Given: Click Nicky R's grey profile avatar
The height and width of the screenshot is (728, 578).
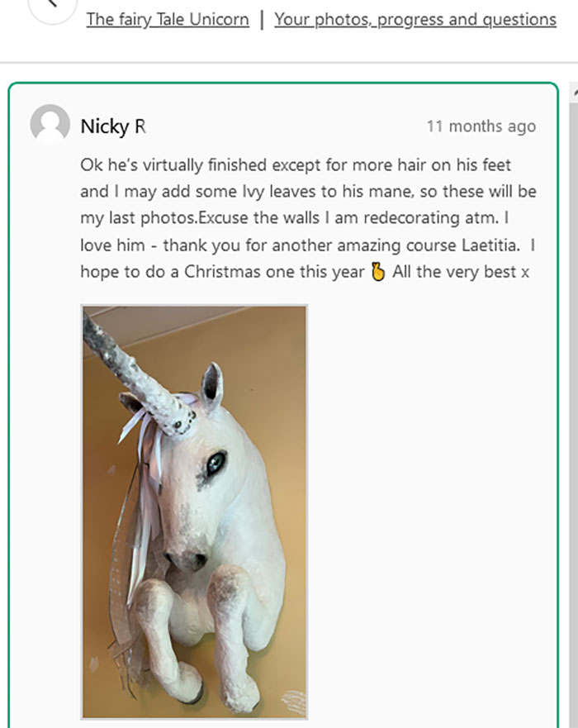Looking at the screenshot, I should [x=50, y=124].
